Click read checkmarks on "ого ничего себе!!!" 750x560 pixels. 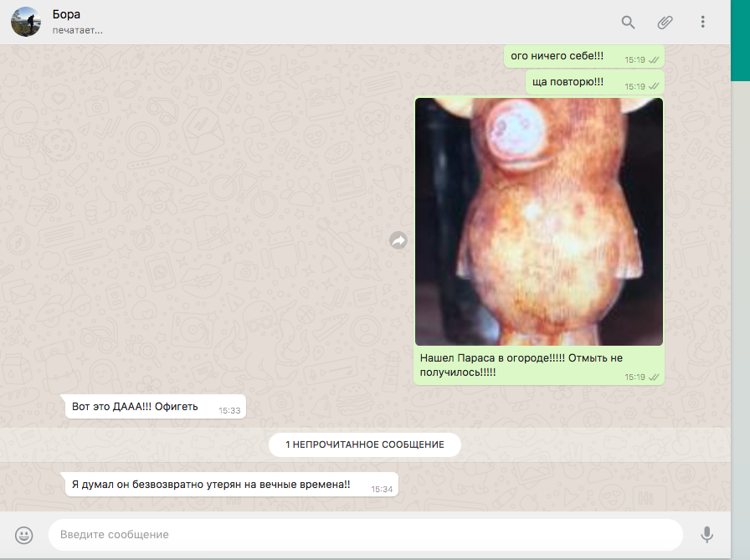point(654,60)
